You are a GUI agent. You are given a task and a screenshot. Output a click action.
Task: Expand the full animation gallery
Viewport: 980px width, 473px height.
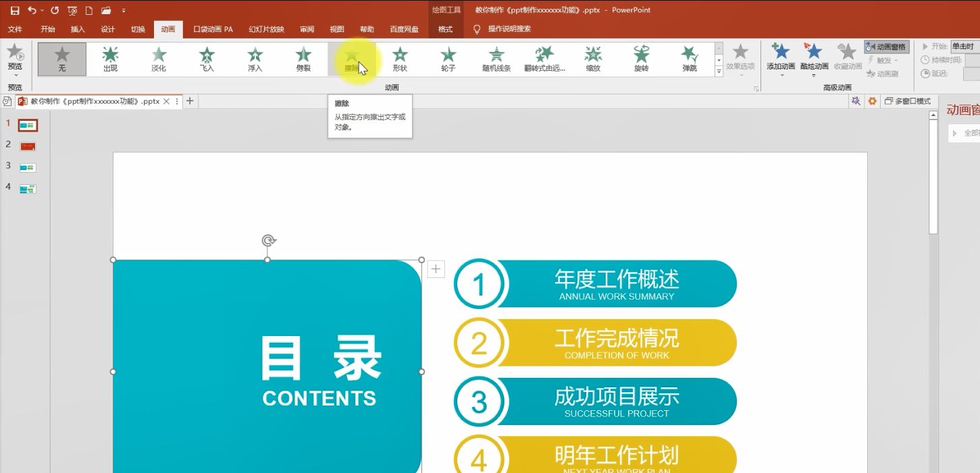719,72
